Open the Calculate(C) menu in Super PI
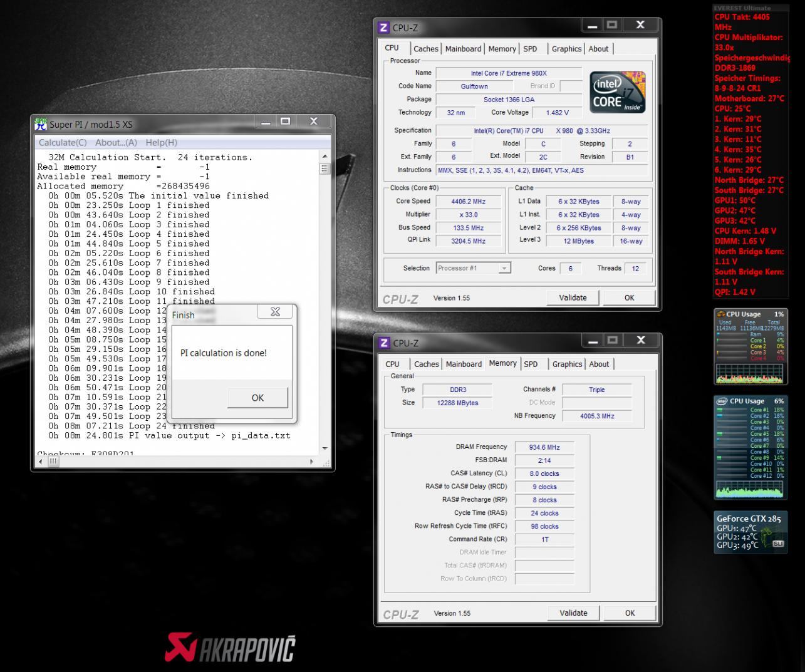Screen dimensions: 805x672 coord(63,143)
